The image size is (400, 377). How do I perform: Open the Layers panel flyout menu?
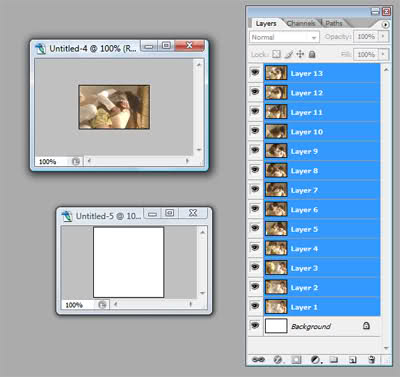[x=385, y=24]
